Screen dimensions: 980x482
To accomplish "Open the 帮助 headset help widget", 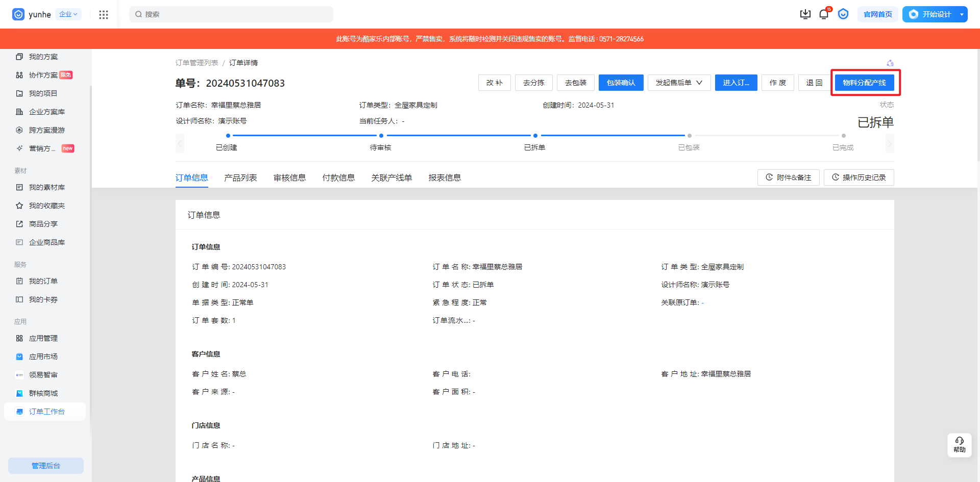I will (x=959, y=445).
